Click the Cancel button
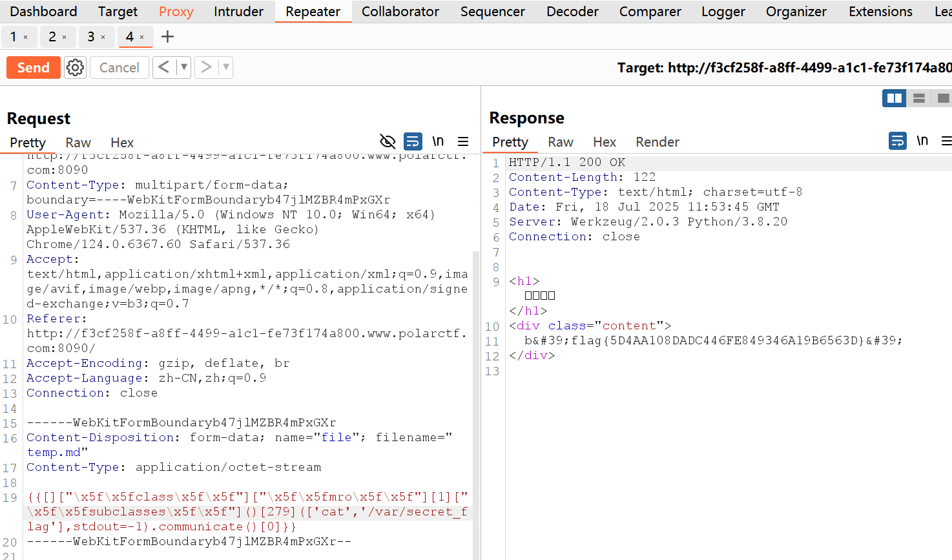Screen dimensions: 952x560 (x=119, y=67)
